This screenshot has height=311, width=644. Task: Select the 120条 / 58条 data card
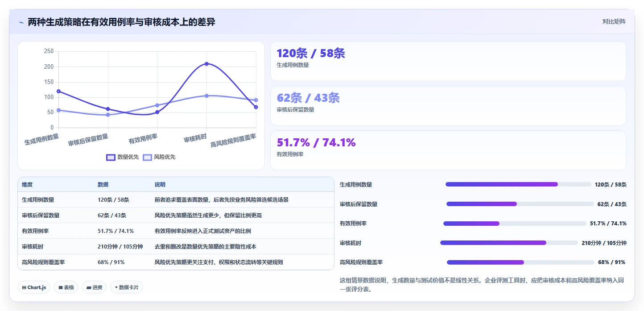(x=448, y=61)
